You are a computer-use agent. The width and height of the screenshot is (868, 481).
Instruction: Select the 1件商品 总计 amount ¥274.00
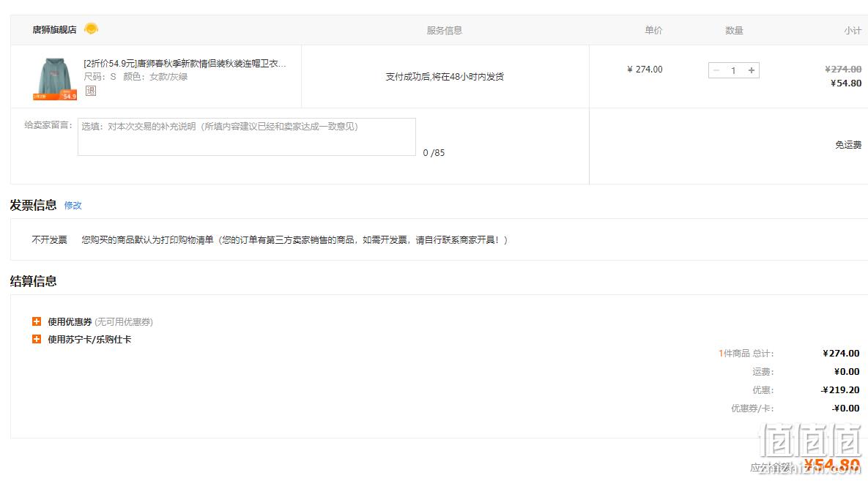tap(841, 353)
